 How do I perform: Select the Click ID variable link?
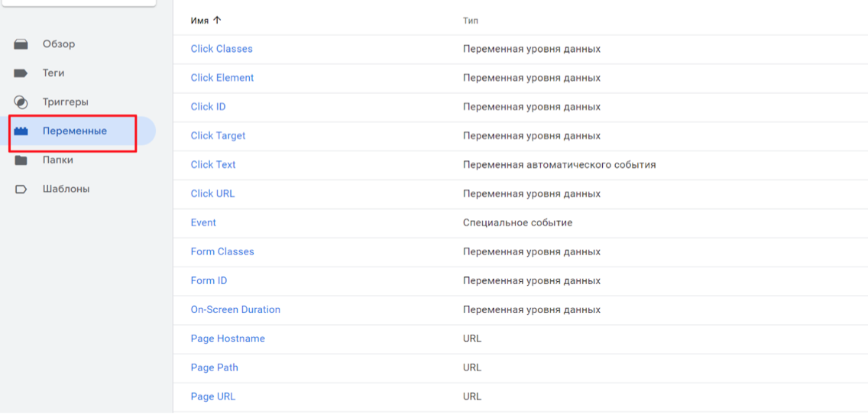point(208,106)
